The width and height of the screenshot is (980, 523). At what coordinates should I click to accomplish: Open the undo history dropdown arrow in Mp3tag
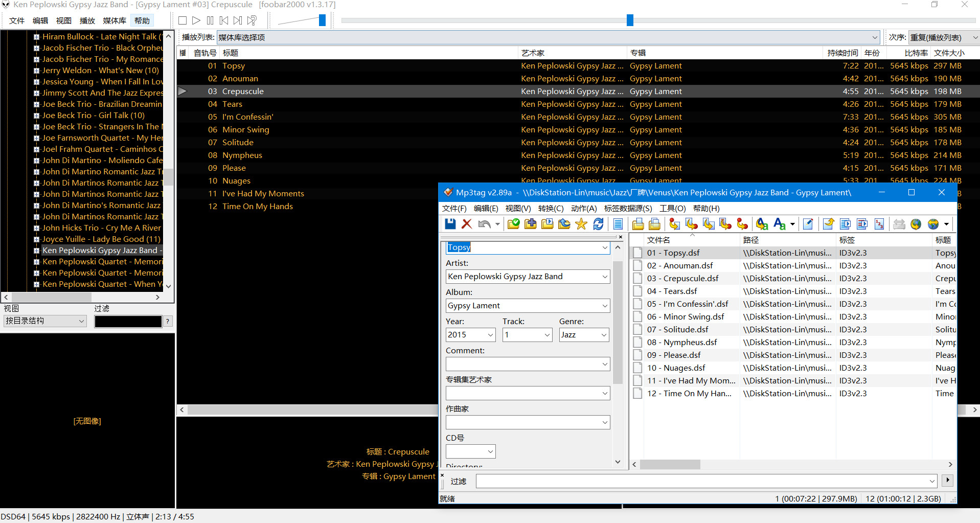(x=497, y=224)
